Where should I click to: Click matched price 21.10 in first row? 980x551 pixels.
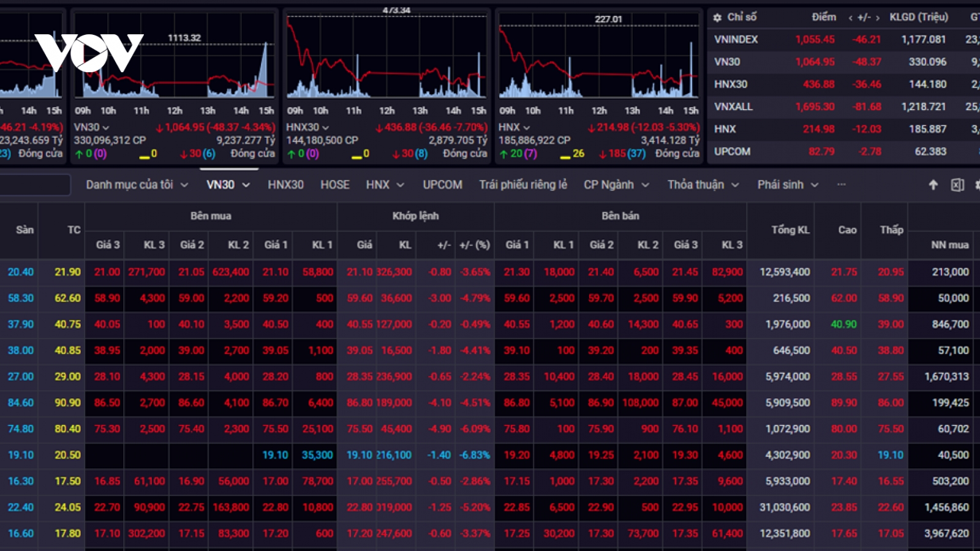(360, 272)
